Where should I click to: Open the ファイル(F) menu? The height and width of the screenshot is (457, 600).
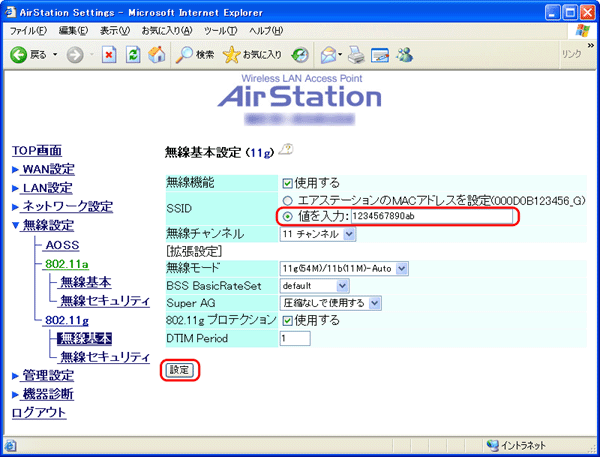[28, 31]
